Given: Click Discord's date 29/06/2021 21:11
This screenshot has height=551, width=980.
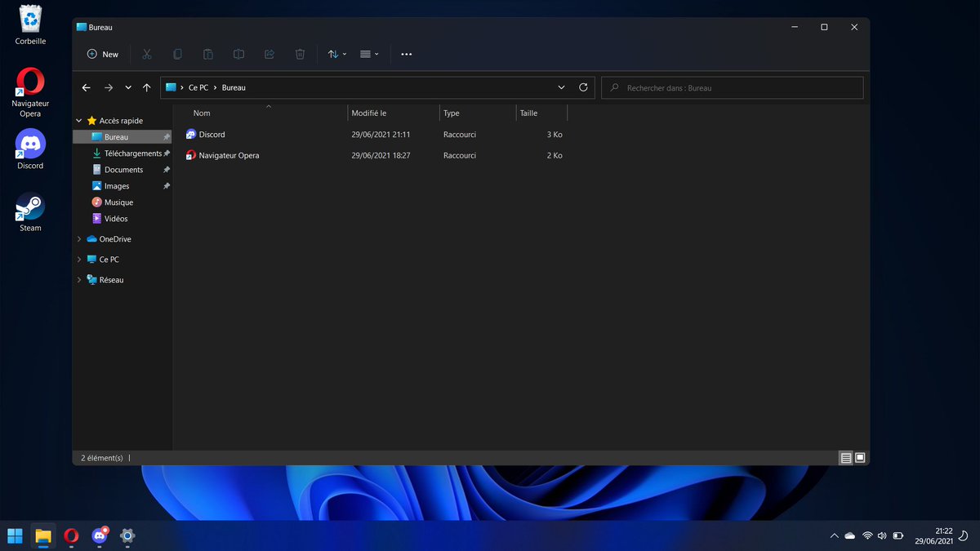Looking at the screenshot, I should 381,135.
